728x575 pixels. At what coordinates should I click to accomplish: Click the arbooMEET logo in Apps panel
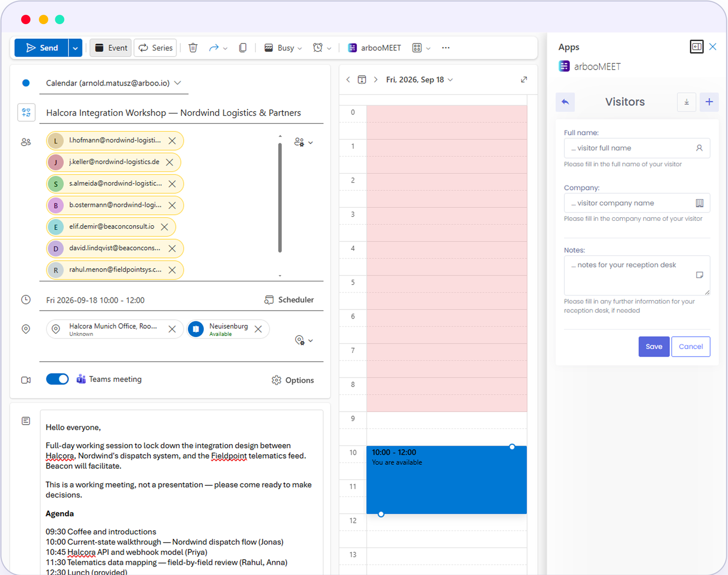(564, 66)
